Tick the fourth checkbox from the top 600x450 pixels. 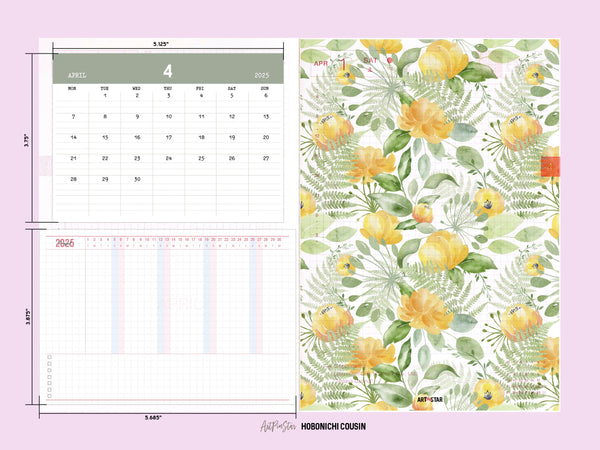[49, 378]
